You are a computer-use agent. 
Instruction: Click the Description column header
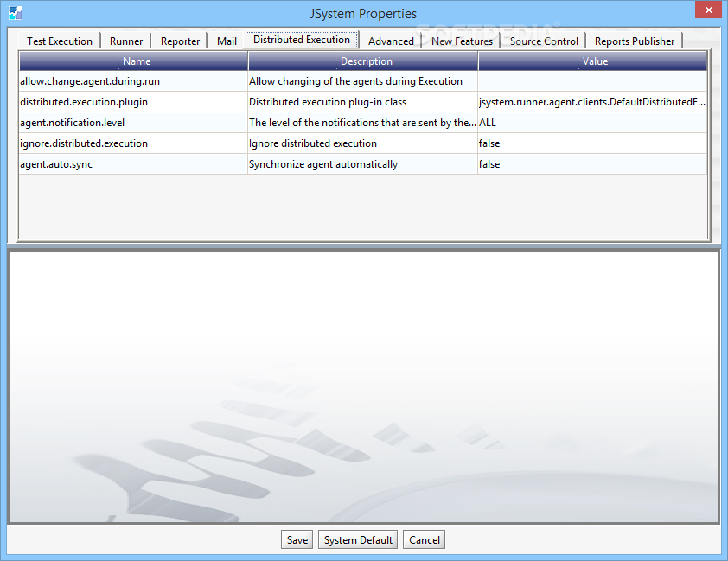363,61
